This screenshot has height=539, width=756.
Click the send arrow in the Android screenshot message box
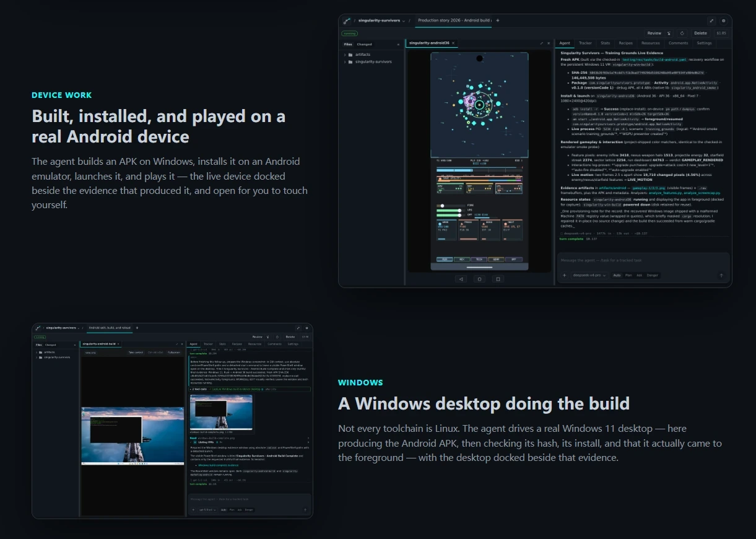coord(721,275)
